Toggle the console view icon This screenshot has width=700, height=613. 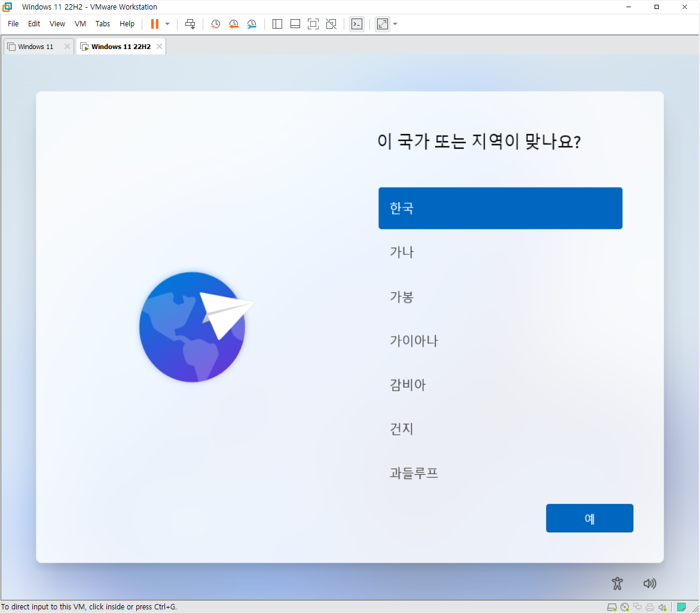pos(357,24)
